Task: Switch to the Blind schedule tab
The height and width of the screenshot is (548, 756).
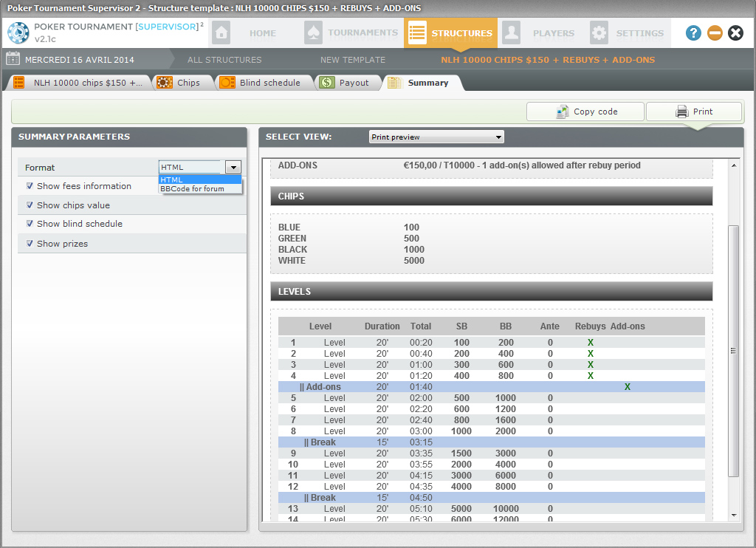Action: coord(269,83)
